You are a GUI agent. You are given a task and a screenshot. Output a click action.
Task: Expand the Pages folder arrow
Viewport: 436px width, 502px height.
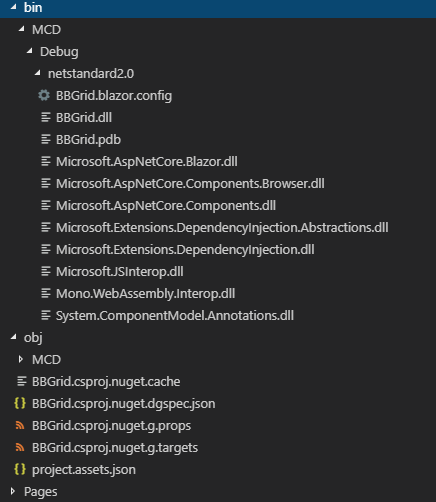pyautogui.click(x=13, y=491)
